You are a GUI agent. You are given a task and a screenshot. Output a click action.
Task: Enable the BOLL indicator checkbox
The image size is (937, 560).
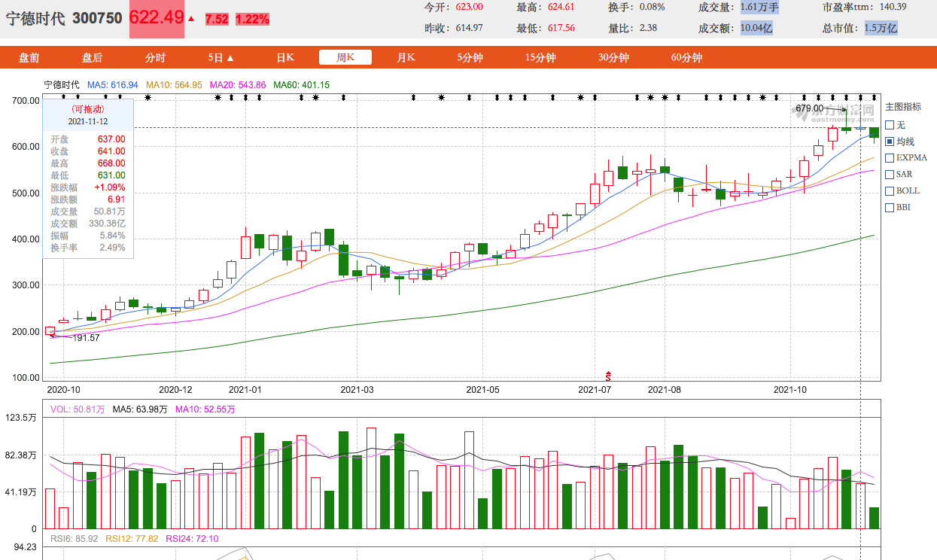click(890, 191)
